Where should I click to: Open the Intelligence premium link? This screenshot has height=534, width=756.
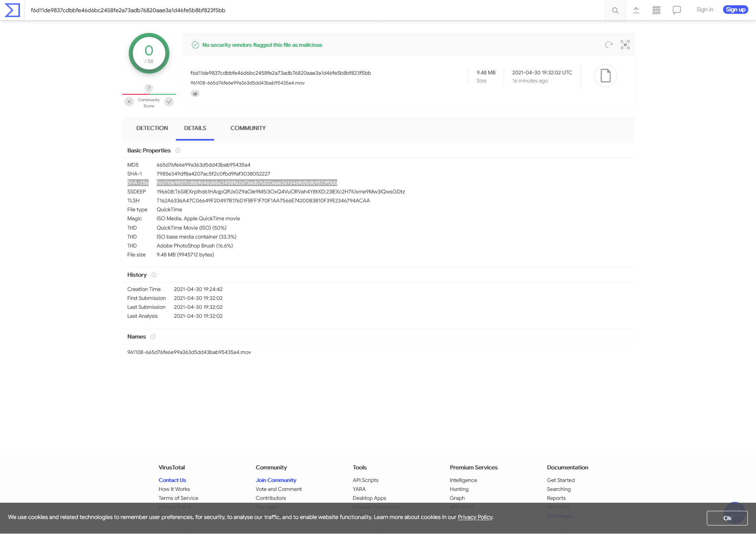[x=464, y=480]
